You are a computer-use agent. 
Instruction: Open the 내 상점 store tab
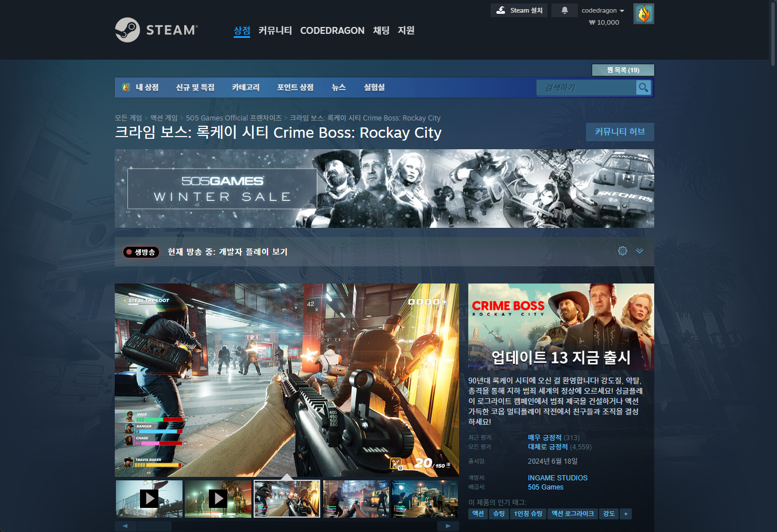(141, 87)
